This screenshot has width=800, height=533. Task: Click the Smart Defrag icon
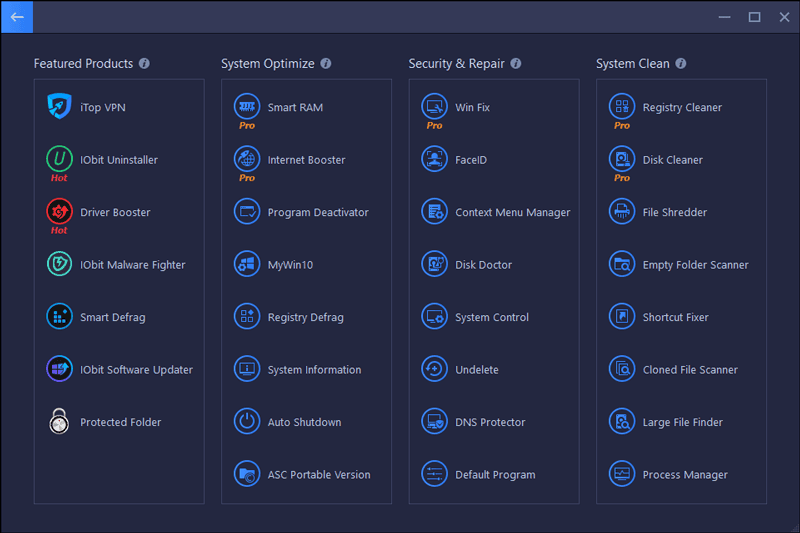tap(59, 316)
